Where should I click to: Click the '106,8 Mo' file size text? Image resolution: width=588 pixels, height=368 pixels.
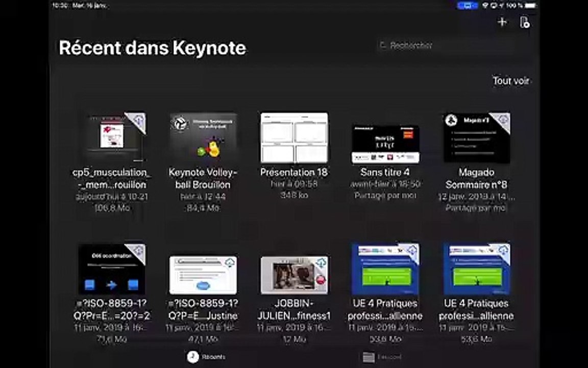(112, 208)
